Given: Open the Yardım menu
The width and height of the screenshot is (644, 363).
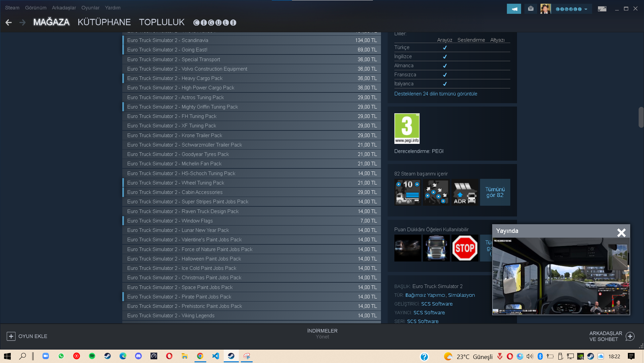Looking at the screenshot, I should click(x=113, y=7).
